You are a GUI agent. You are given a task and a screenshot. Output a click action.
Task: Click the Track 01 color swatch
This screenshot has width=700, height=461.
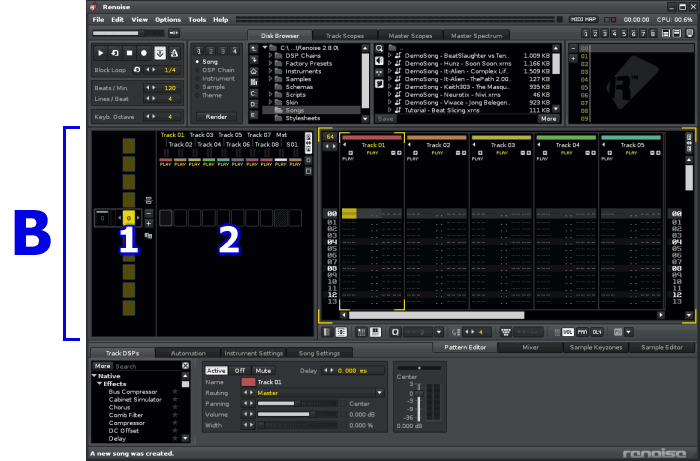coord(248,382)
